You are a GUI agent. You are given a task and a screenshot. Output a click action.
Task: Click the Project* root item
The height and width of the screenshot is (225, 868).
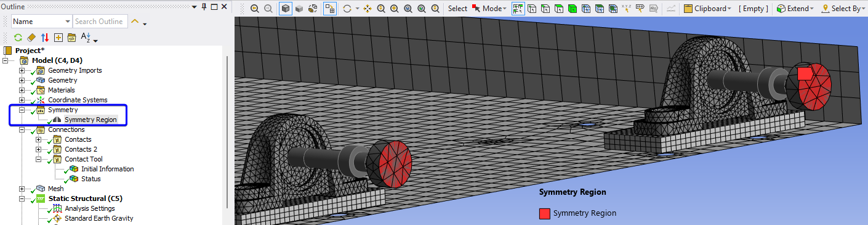point(30,51)
